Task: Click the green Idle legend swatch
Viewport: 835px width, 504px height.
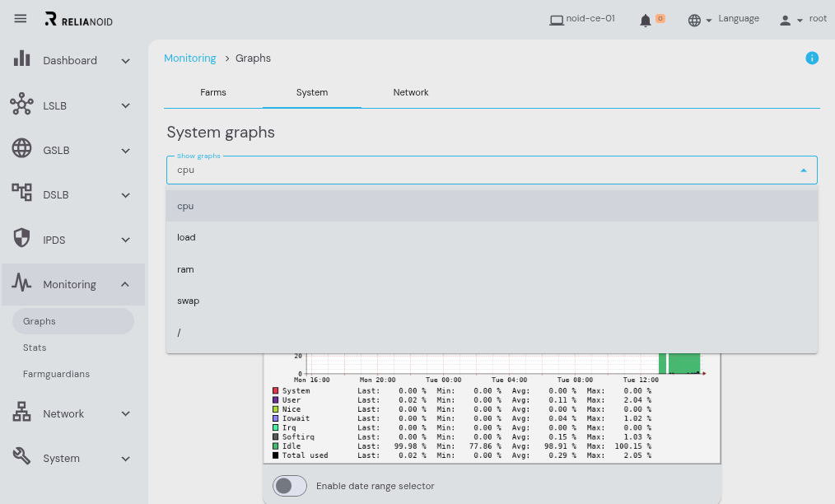Action: [x=275, y=446]
